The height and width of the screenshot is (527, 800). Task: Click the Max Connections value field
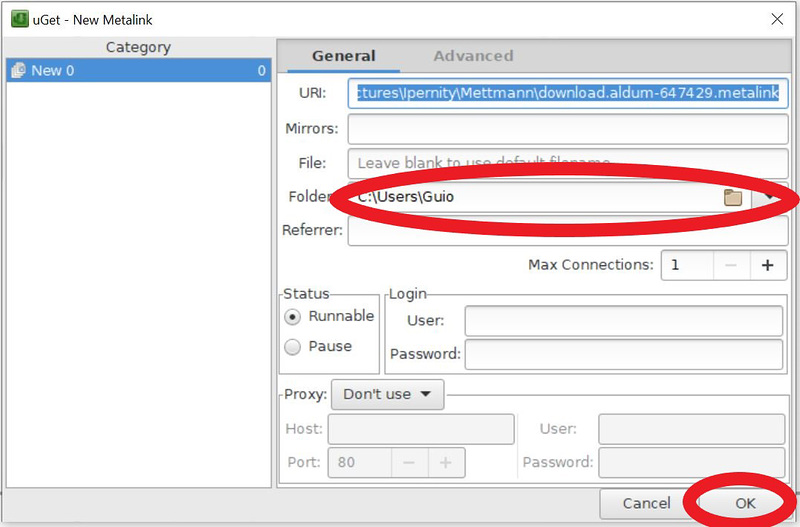click(x=687, y=265)
